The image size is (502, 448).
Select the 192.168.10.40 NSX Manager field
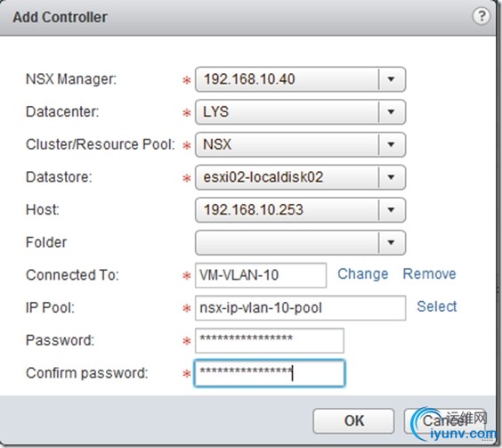point(300,79)
